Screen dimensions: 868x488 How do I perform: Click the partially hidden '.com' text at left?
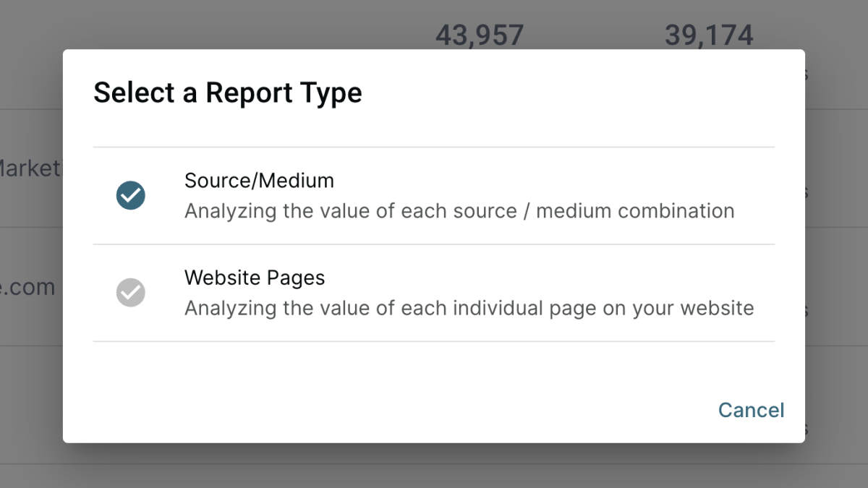(29, 287)
